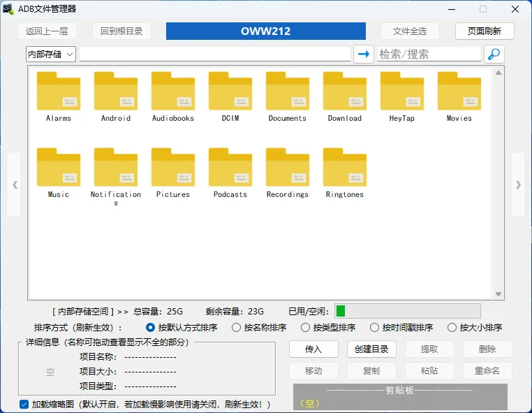Viewport: 532px width, 413px height.
Task: Click the 剪贴板 clipboard panel
Action: pos(400,397)
